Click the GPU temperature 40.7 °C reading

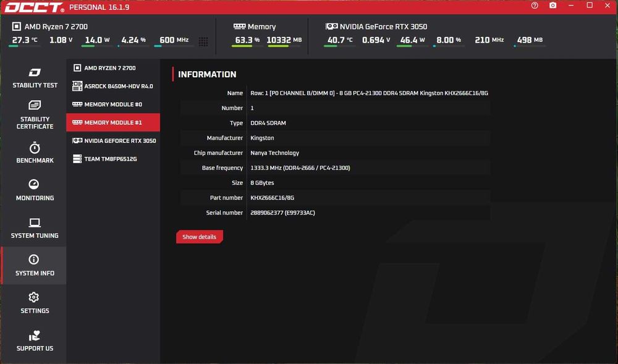coord(340,40)
